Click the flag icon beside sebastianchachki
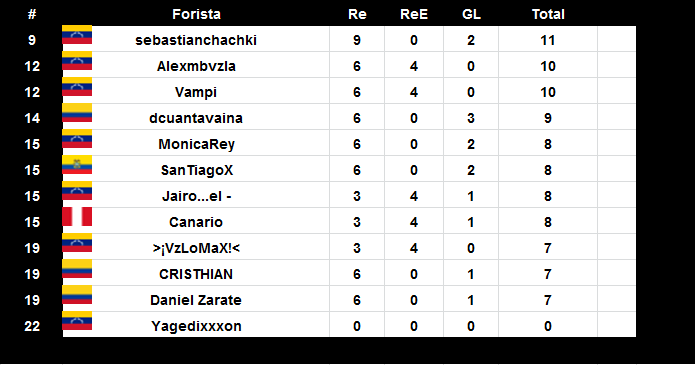 [x=77, y=35]
